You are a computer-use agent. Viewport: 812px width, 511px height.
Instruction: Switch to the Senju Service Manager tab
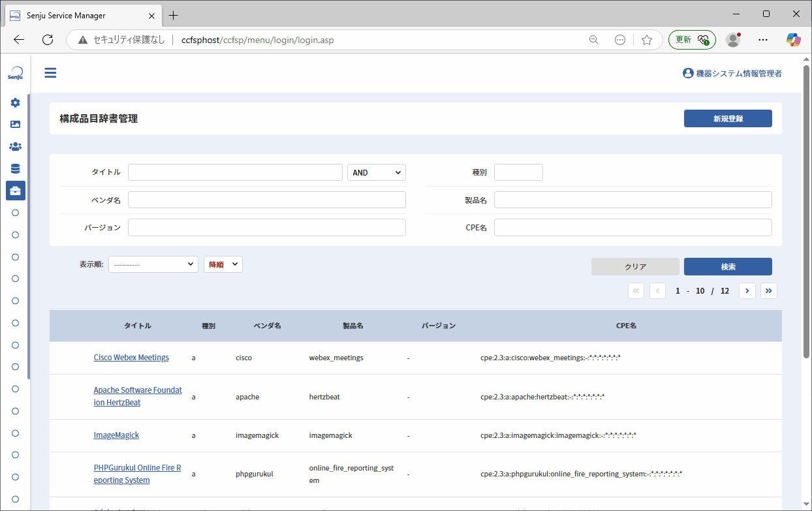pos(82,15)
